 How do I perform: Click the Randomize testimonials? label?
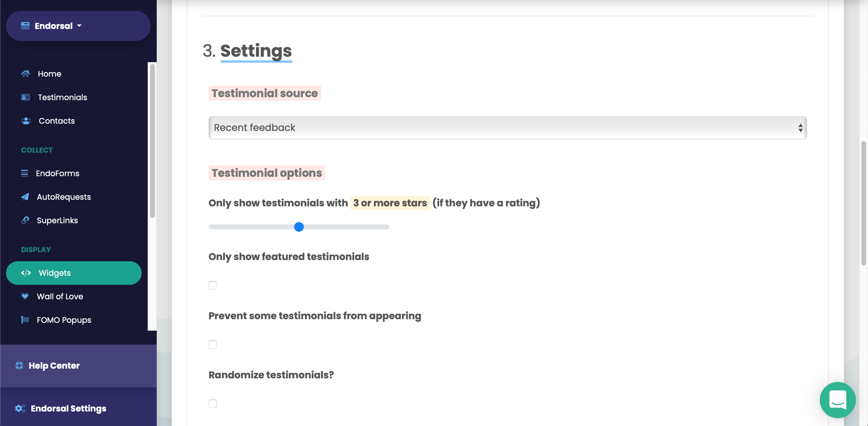[x=271, y=375]
